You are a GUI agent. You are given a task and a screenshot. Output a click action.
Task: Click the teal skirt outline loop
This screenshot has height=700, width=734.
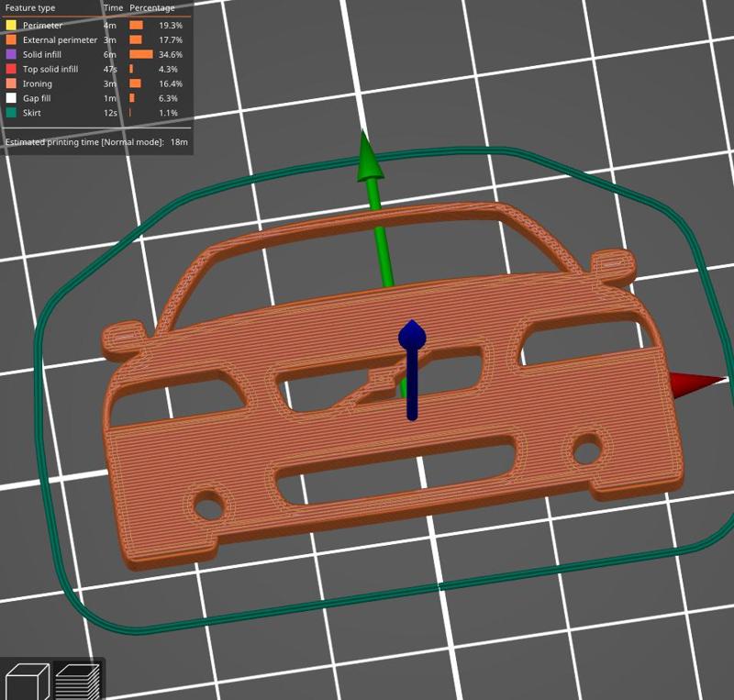point(384,391)
